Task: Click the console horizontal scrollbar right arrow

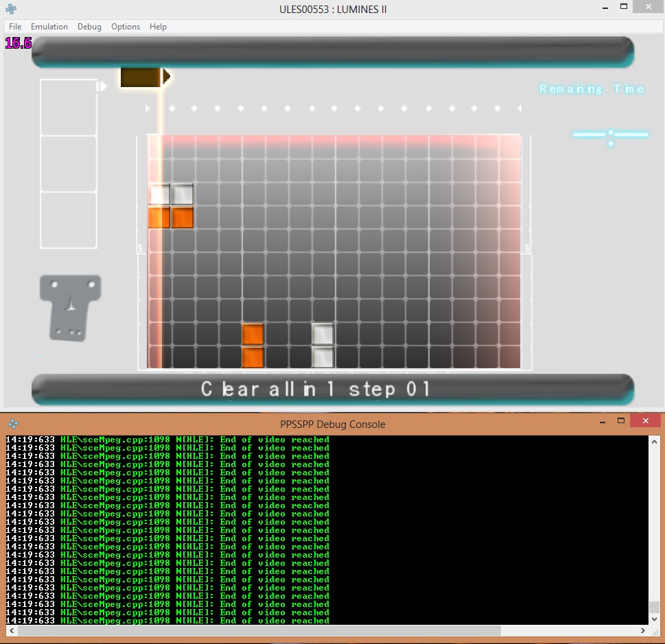Action: 643,630
